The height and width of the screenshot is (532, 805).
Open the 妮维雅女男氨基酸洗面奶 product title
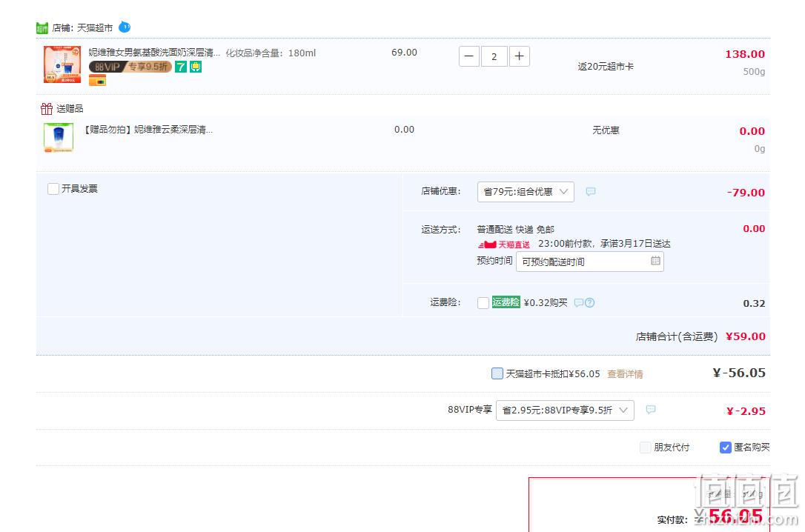coord(154,53)
